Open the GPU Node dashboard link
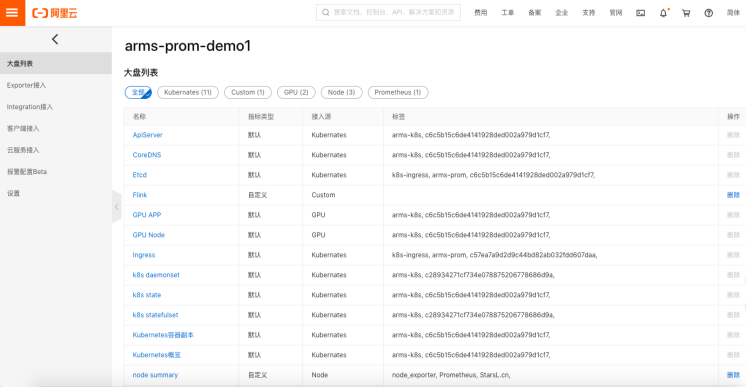This screenshot has height=387, width=746. [x=148, y=235]
